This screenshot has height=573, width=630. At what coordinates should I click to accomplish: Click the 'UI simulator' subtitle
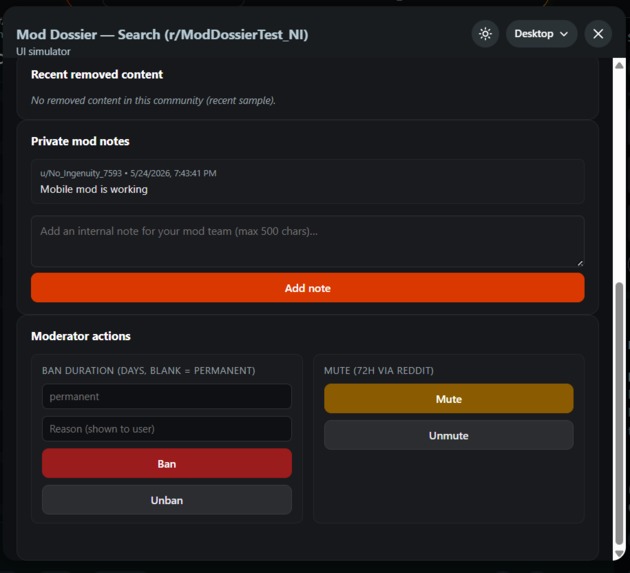[43, 51]
